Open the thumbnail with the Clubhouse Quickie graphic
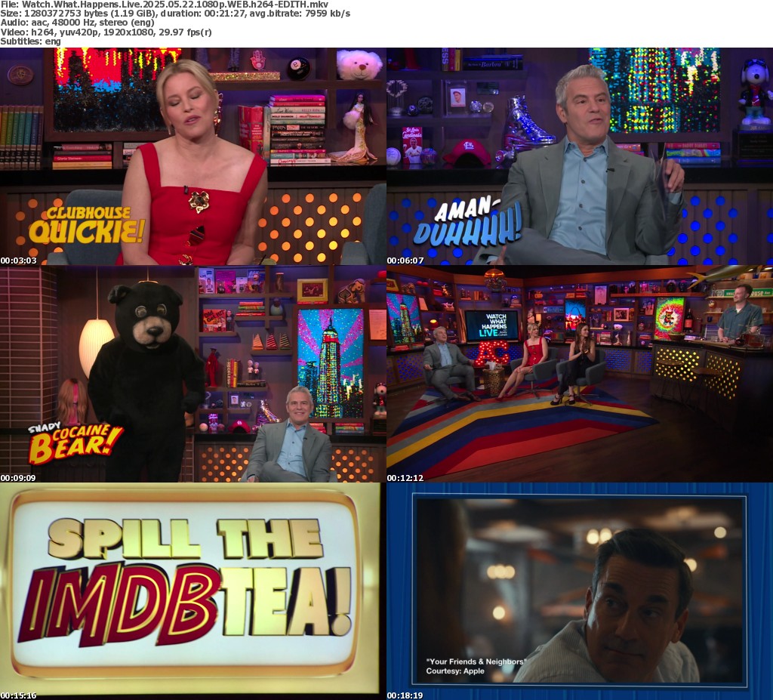The width and height of the screenshot is (773, 700). point(193,156)
